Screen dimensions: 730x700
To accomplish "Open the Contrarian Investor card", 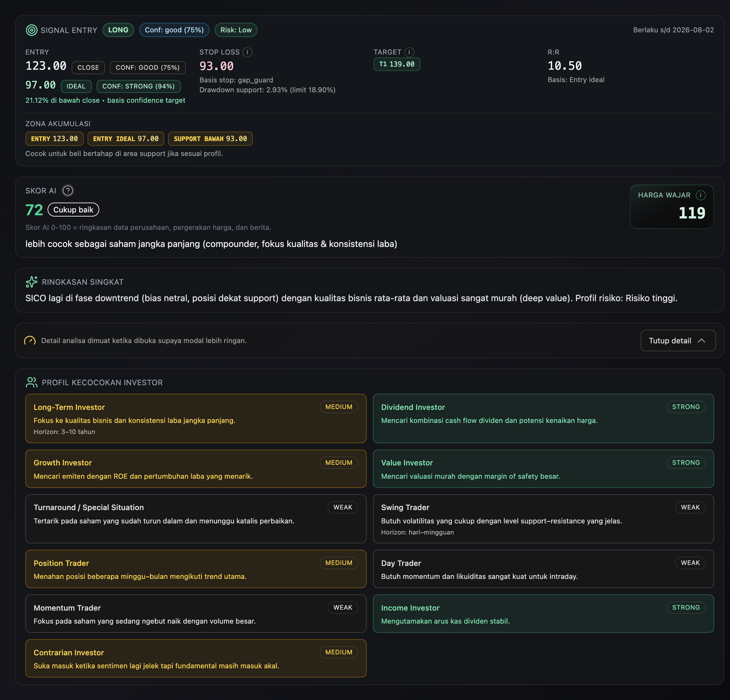I will (196, 658).
